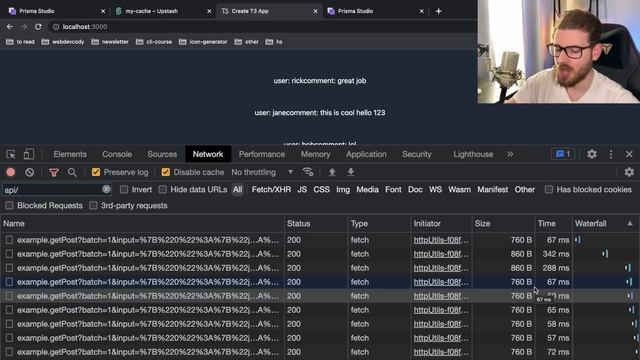Open the Lighthouse tab
Image resolution: width=640 pixels, height=360 pixels.
pyautogui.click(x=473, y=154)
